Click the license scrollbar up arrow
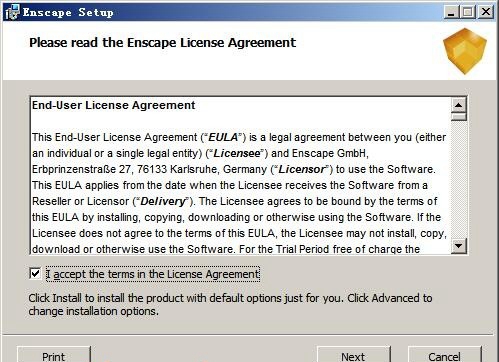The image size is (499, 362). coord(459,106)
